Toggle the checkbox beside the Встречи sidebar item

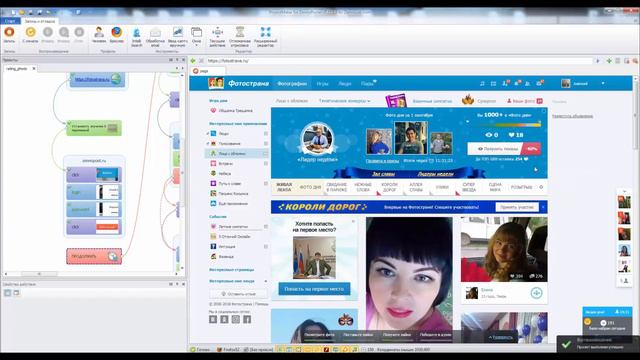coord(266,163)
